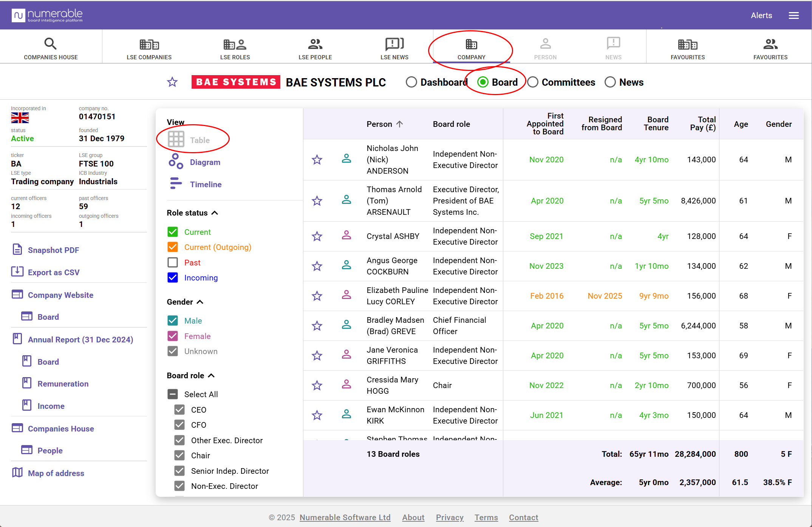Sort table by Person column header
Screen dimensions: 812x527
pos(379,124)
